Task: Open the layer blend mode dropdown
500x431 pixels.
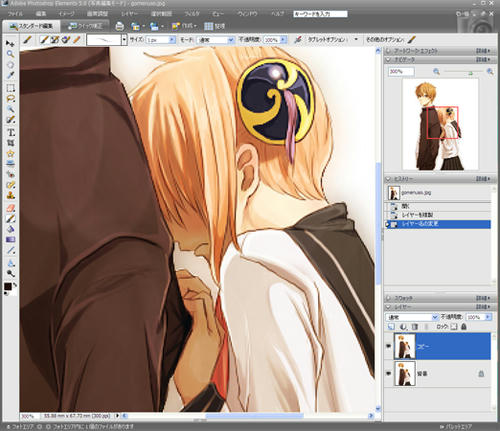Action: 412,317
